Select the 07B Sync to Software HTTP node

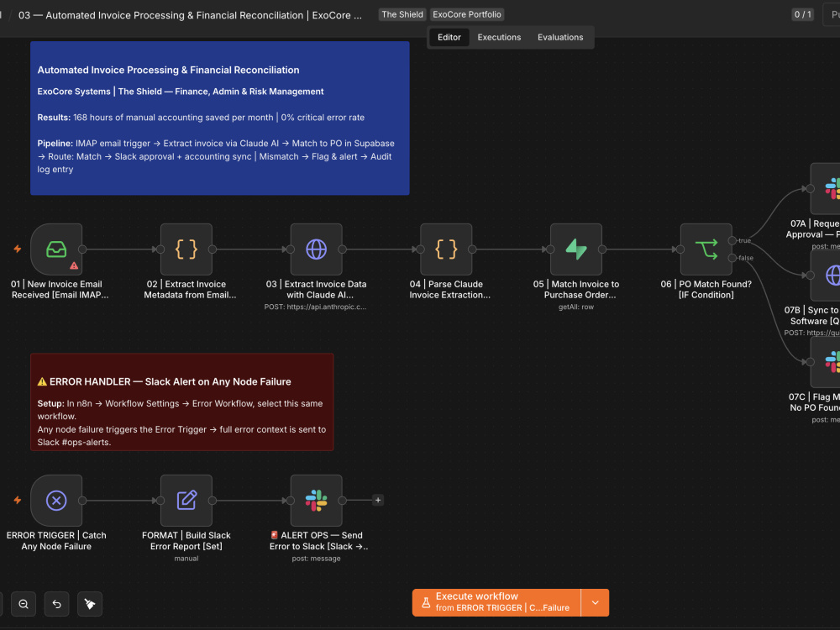click(826, 275)
